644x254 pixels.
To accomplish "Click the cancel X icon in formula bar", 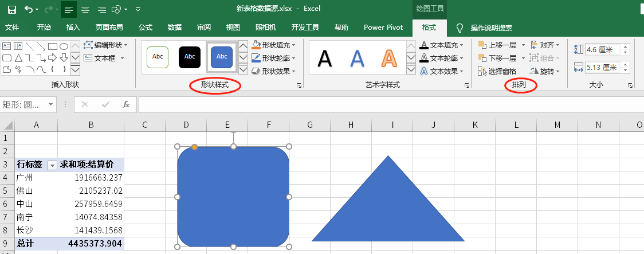I will (x=85, y=104).
